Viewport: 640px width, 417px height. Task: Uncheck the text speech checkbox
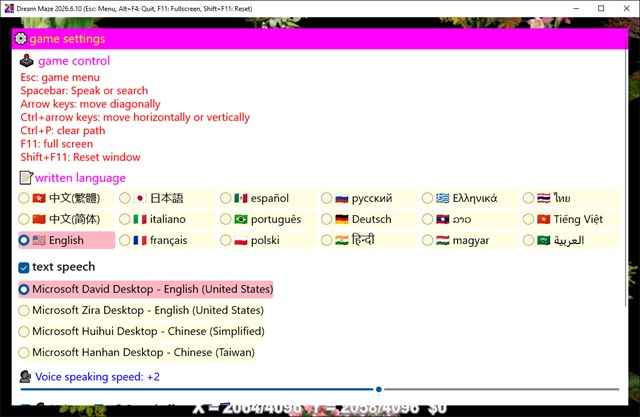point(24,268)
